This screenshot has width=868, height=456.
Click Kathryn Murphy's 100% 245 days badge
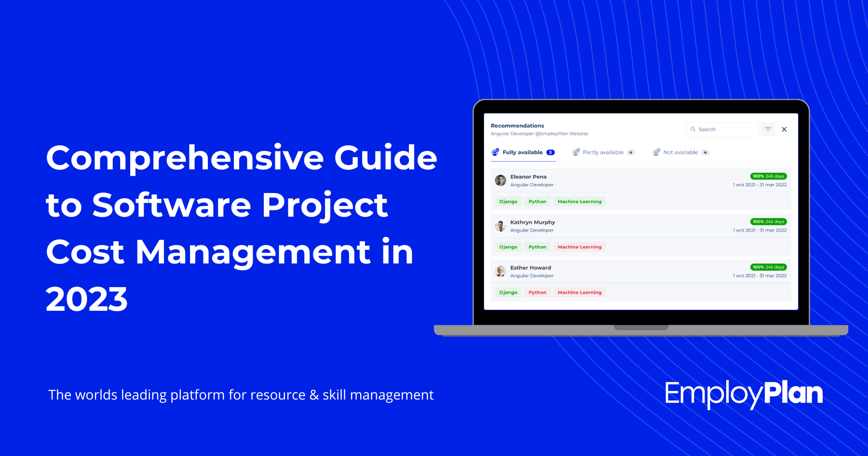tap(768, 221)
